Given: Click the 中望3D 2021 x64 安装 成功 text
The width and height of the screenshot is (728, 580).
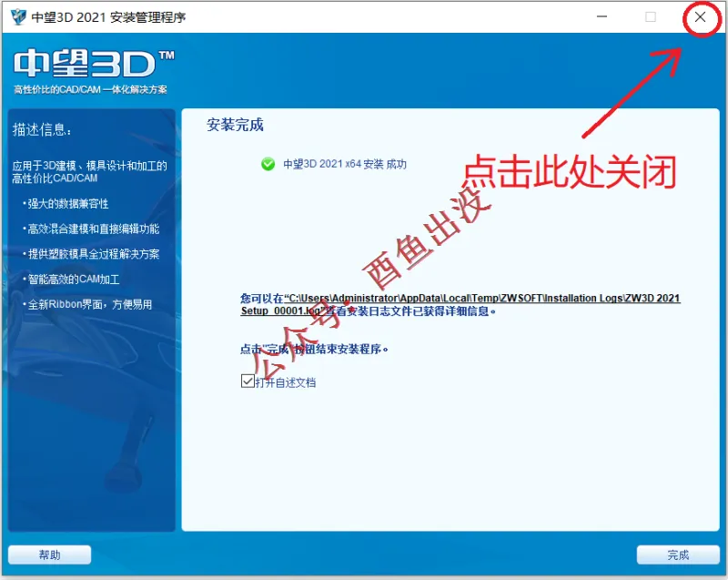Looking at the screenshot, I should pyautogui.click(x=345, y=164).
